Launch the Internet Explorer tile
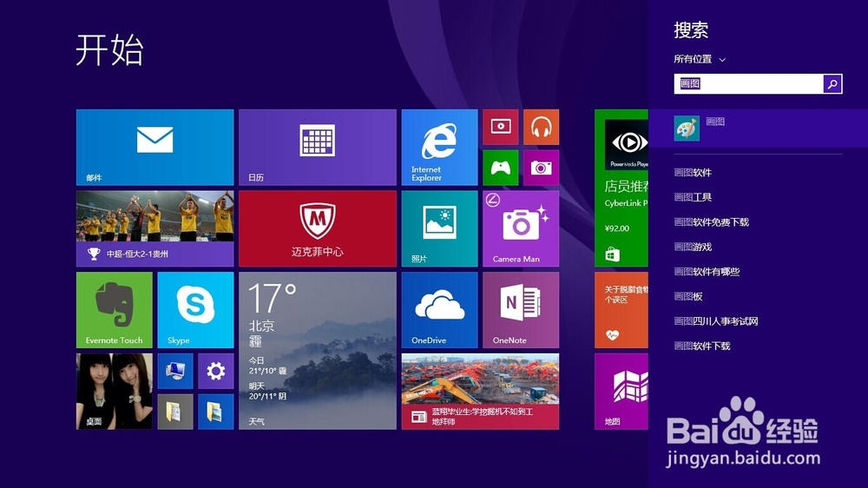Screen dimensions: 868x488 pos(439,148)
